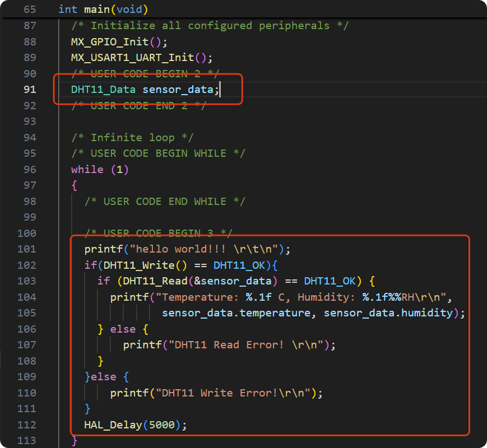The width and height of the screenshot is (487, 448).
Task: Click line number 112 in the gutter
Action: (27, 424)
